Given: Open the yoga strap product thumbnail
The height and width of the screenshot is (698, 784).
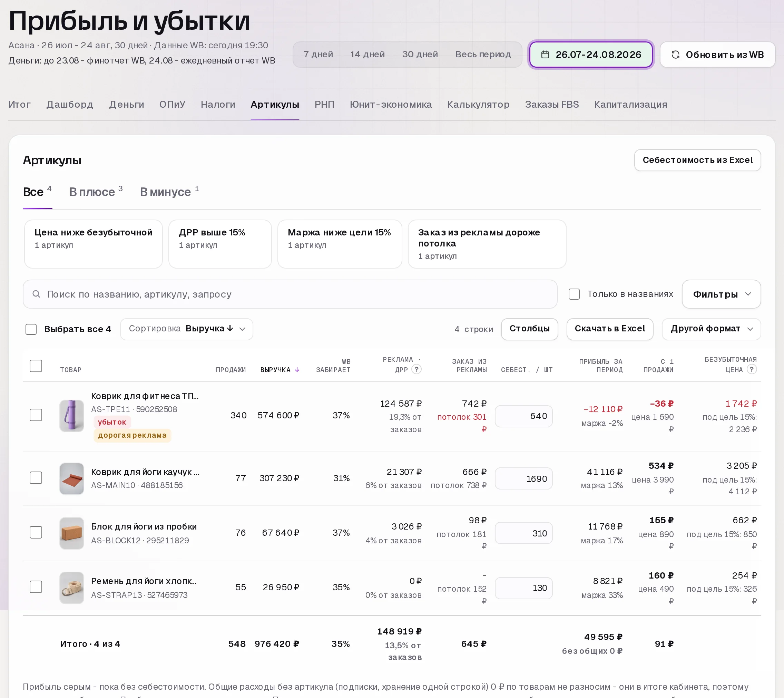Looking at the screenshot, I should pyautogui.click(x=72, y=587).
